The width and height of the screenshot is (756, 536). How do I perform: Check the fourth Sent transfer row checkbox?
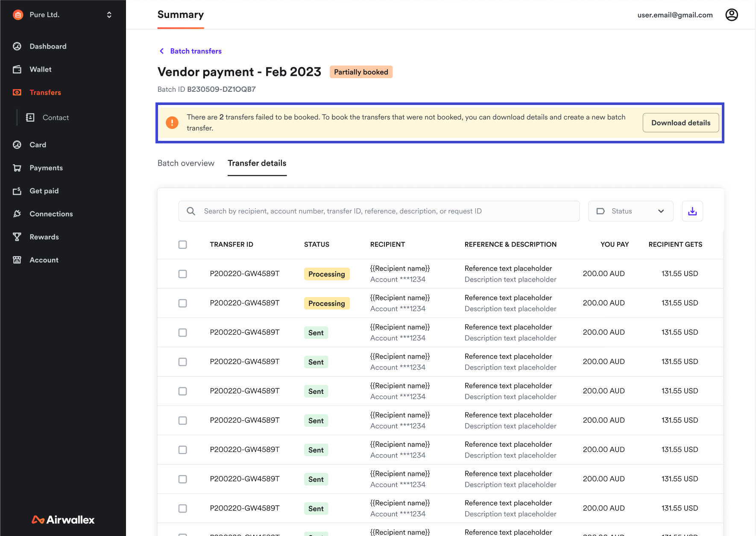click(183, 420)
